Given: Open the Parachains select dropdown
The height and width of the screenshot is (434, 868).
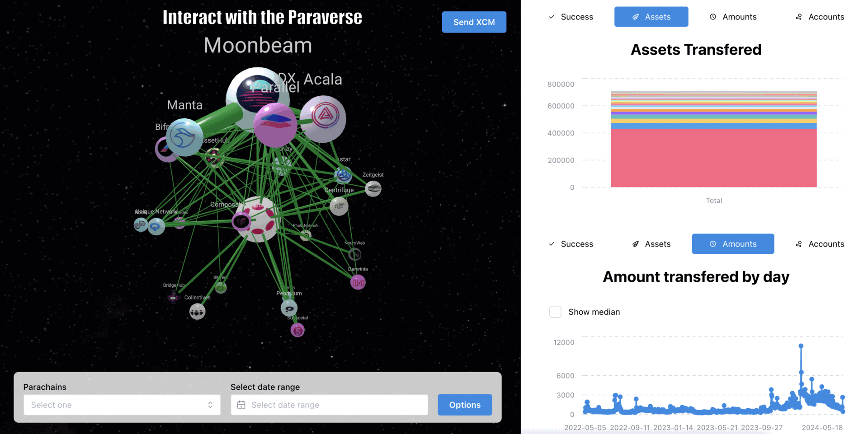Looking at the screenshot, I should (122, 405).
